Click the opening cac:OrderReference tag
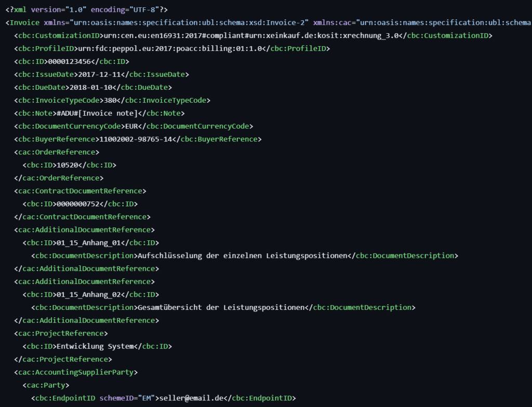This screenshot has height=407, width=532. 57,152
